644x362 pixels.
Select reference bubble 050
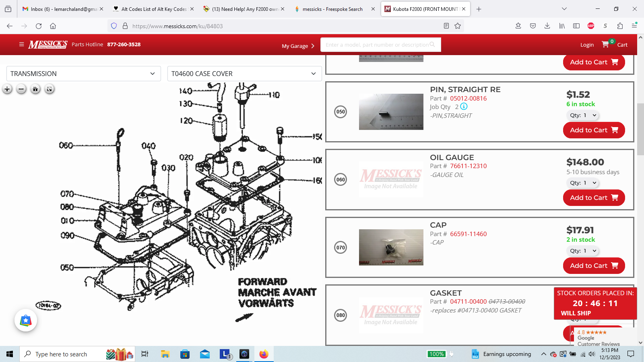tap(341, 112)
